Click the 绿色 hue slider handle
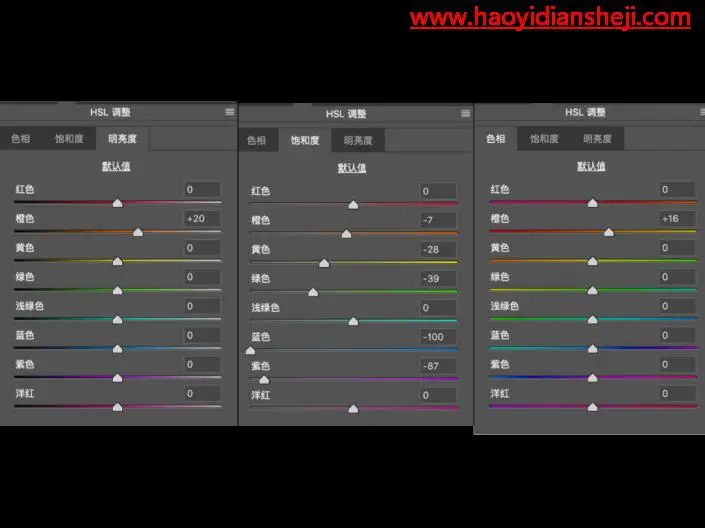 coord(593,291)
